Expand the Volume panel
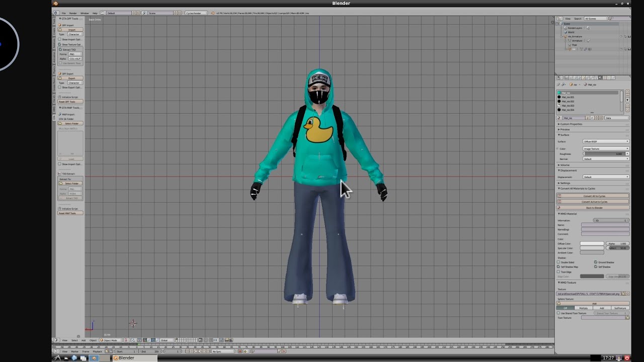This screenshot has width=644, height=362. pos(564,165)
